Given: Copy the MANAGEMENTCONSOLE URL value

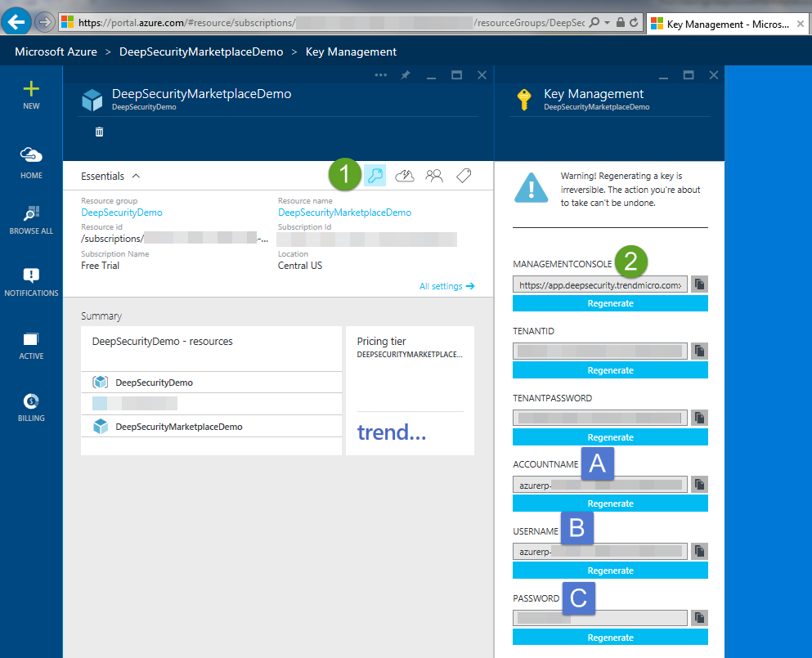Looking at the screenshot, I should pos(699,284).
